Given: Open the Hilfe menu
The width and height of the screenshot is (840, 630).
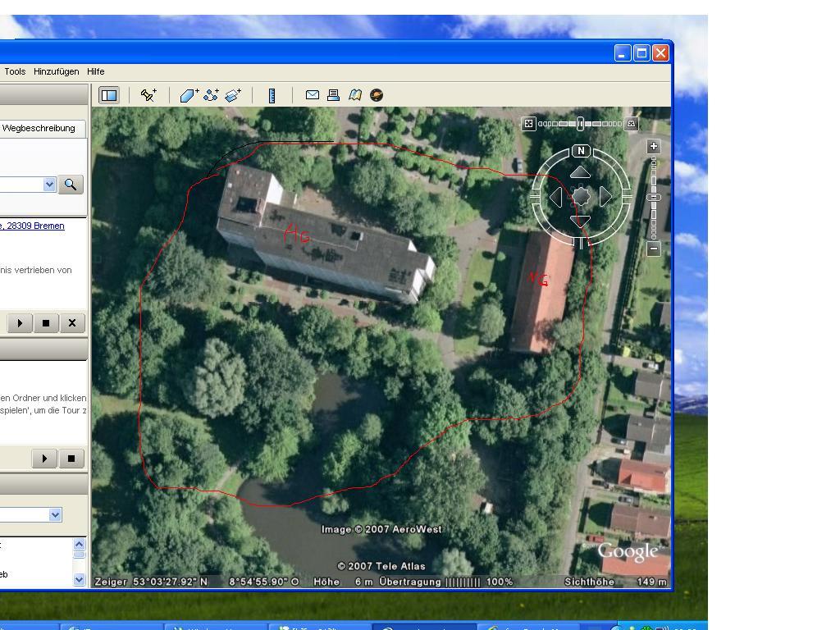Looking at the screenshot, I should point(96,71).
